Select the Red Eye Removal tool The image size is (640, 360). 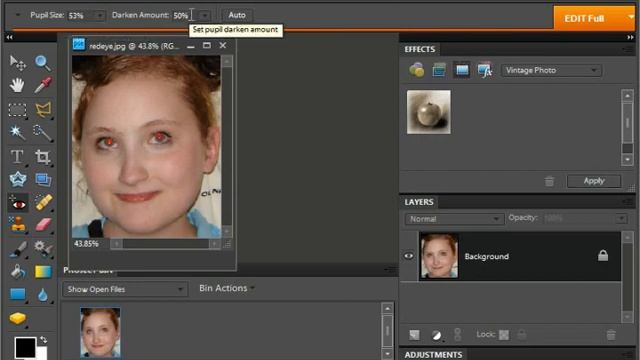18,202
